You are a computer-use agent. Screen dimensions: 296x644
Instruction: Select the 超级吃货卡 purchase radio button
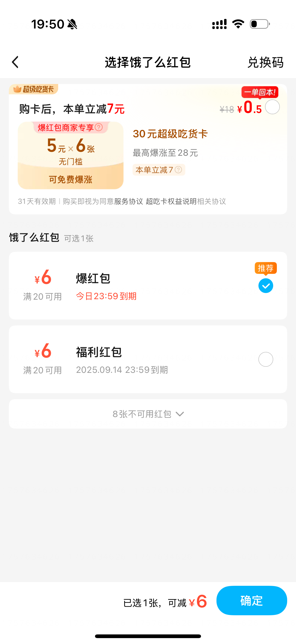pos(272,107)
